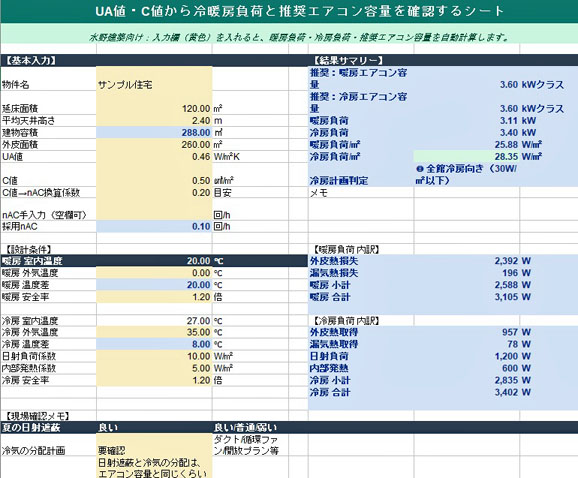The width and height of the screenshot is (578, 478).
Task: Click the C値→nAC換算係数 value 0.20
Action: pyautogui.click(x=154, y=192)
